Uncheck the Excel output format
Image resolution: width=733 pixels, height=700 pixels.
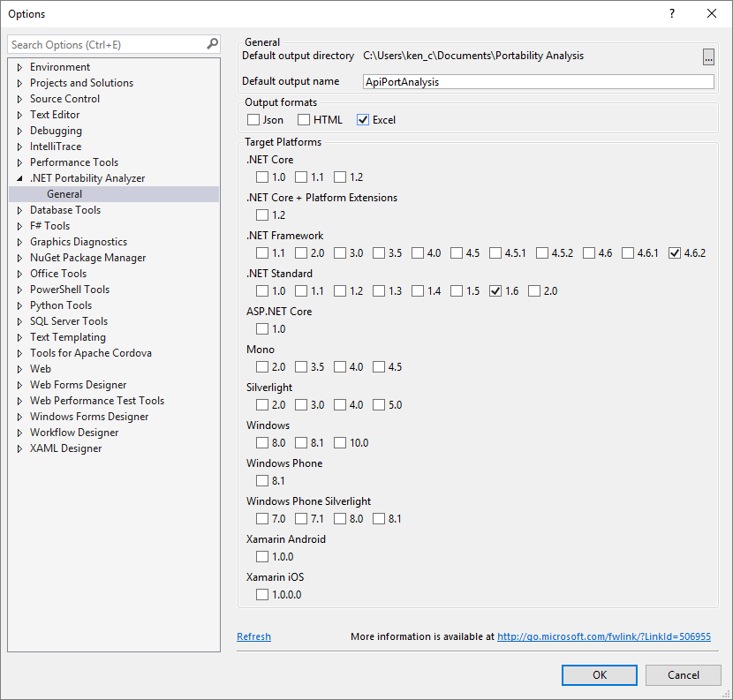tap(363, 120)
